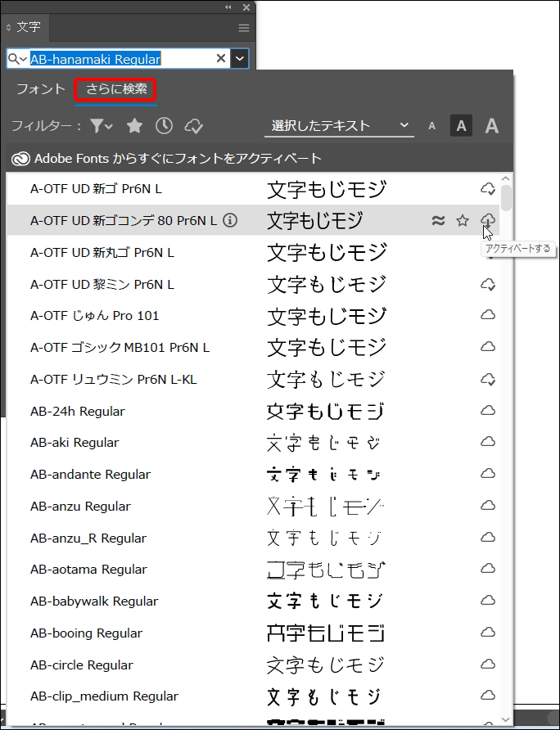This screenshot has height=730, width=560.
Task: Select the smallest sample text size button
Action: coord(432,126)
